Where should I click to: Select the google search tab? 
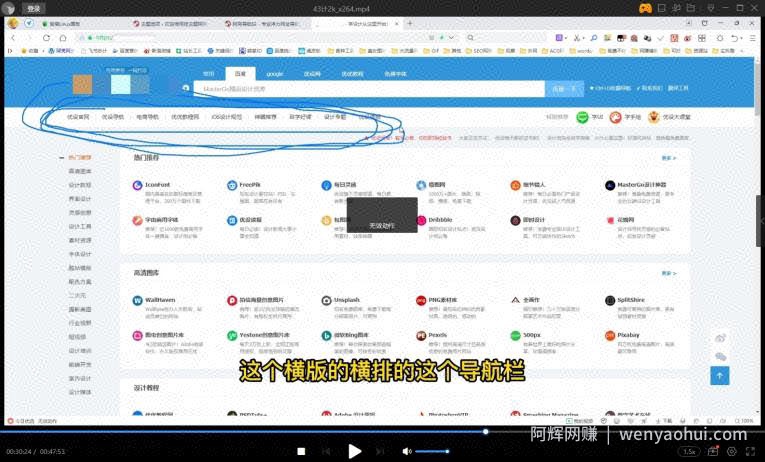click(275, 74)
